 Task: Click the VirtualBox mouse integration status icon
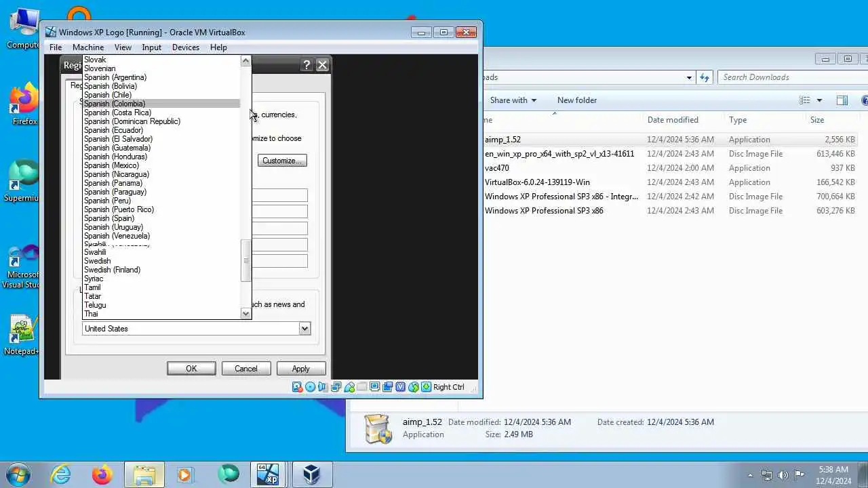pos(413,387)
